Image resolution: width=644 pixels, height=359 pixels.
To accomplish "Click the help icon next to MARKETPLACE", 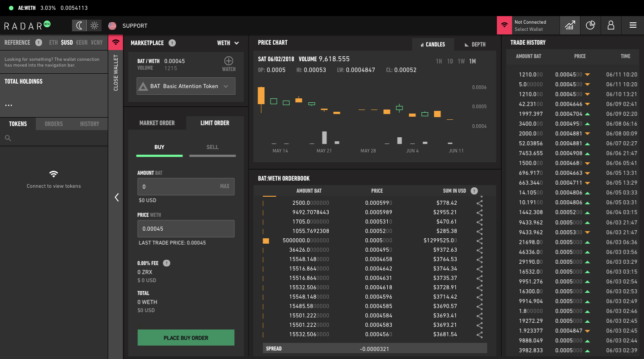I will (x=173, y=43).
